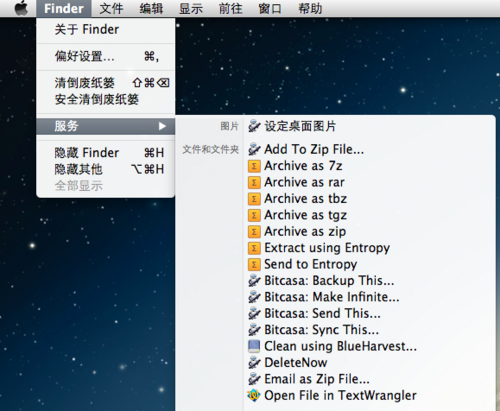The height and width of the screenshot is (411, 500).
Task: Click the Extract using Entropy icon
Action: (254, 248)
